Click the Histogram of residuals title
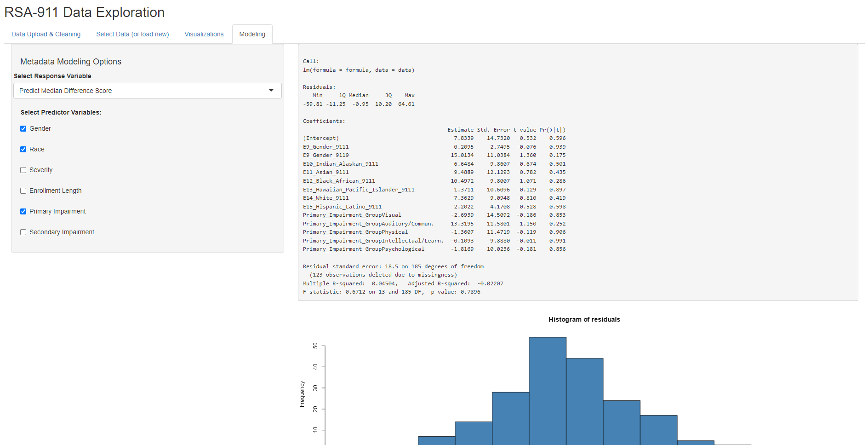The height and width of the screenshot is (445, 868). [584, 319]
